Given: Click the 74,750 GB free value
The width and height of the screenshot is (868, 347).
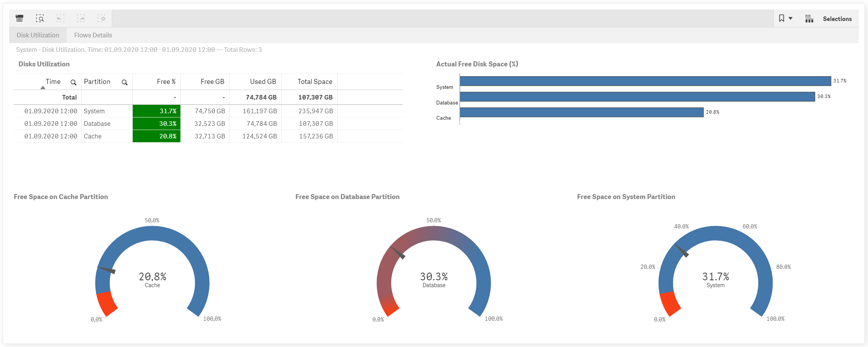Looking at the screenshot, I should 210,111.
